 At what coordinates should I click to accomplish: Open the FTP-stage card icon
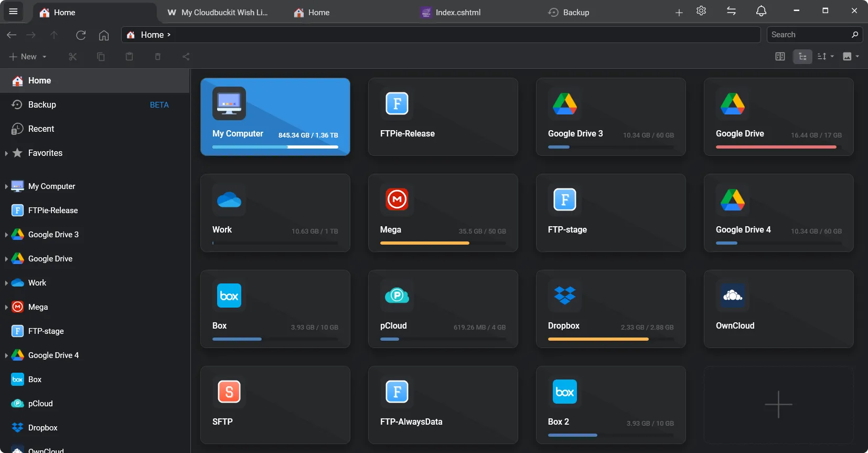tap(565, 199)
